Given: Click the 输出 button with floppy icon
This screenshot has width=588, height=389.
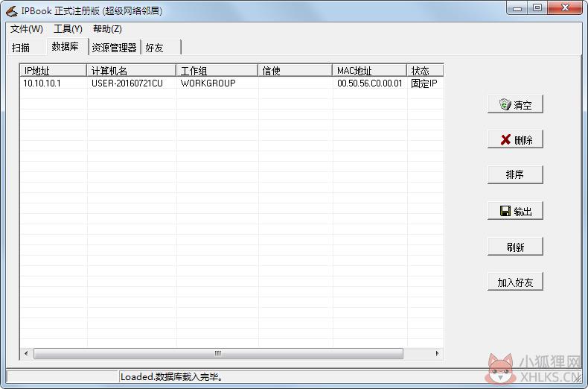Looking at the screenshot, I should (x=515, y=211).
